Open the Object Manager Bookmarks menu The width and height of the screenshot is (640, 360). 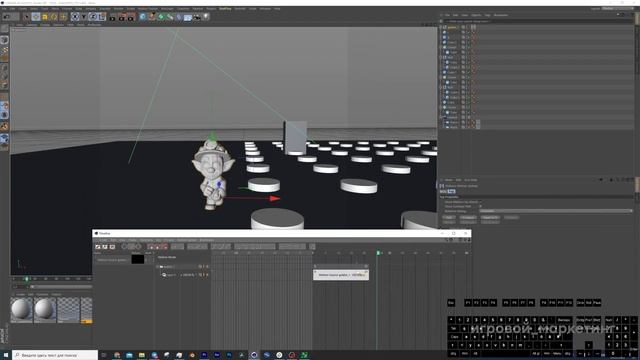pyautogui.click(x=501, y=15)
